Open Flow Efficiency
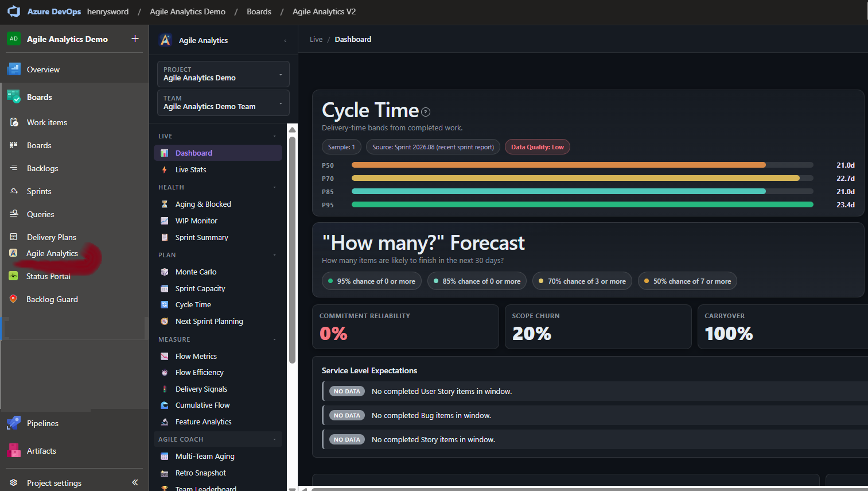The height and width of the screenshot is (491, 868). 218,372
